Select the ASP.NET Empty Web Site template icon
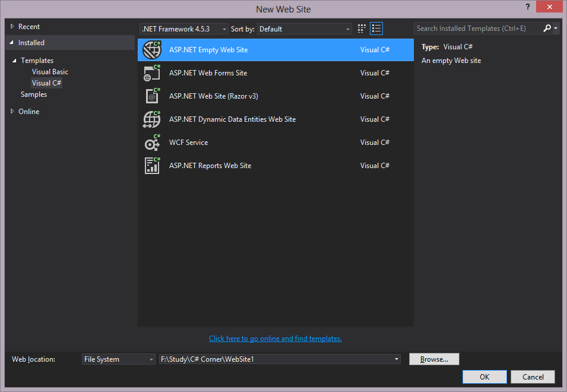 click(x=152, y=50)
